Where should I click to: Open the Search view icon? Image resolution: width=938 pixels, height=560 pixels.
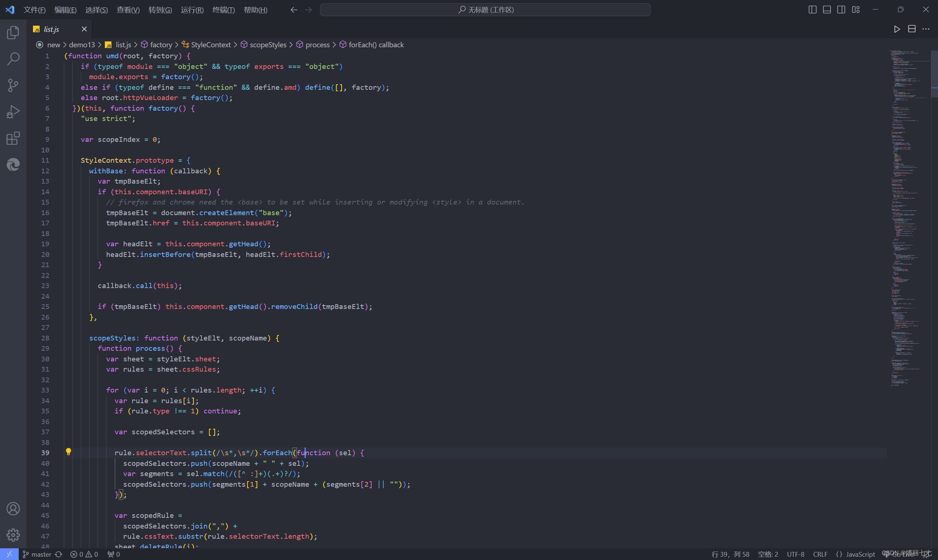pos(13,59)
